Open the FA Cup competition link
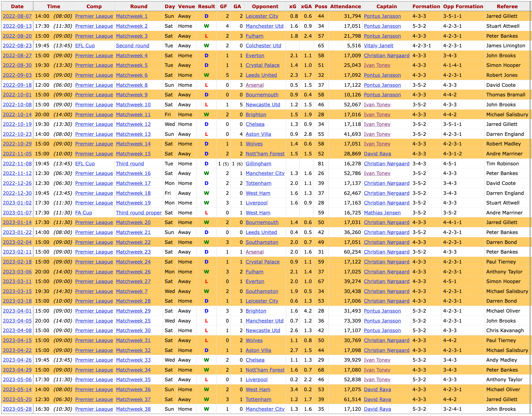This screenshot has height=416, width=532. [x=84, y=213]
